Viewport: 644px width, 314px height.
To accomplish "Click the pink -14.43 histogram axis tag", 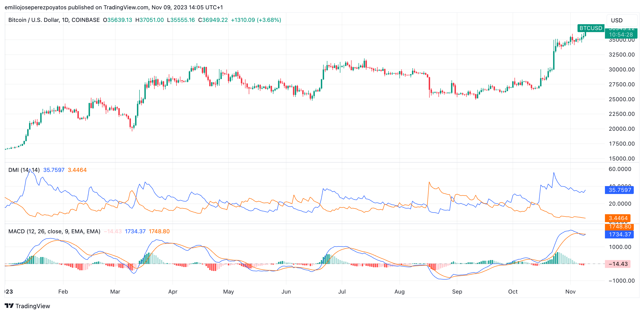I will point(618,264).
